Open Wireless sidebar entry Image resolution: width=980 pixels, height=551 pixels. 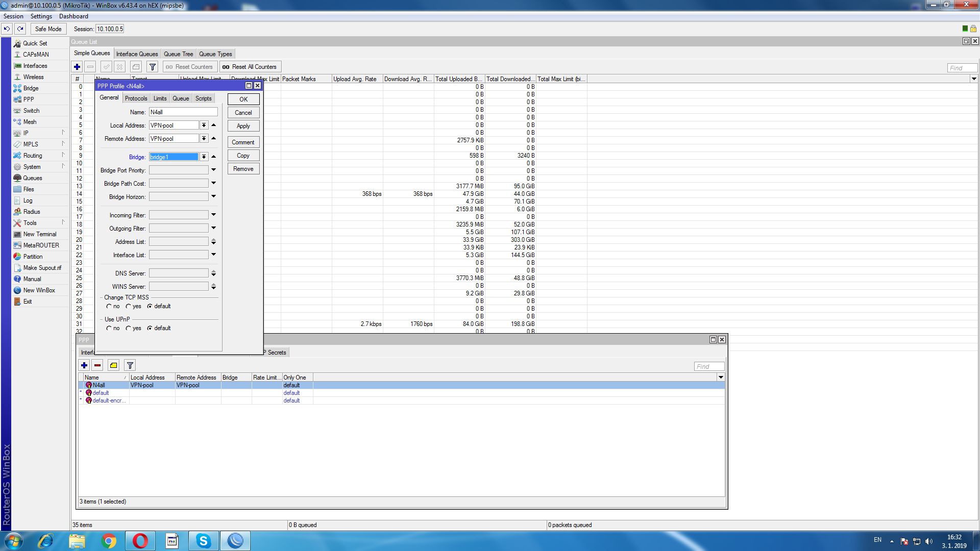click(33, 77)
